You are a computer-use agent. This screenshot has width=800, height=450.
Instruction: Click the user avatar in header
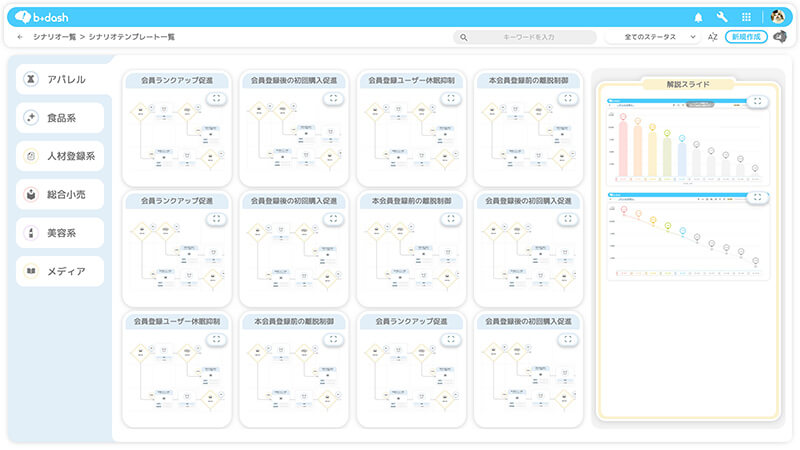click(x=778, y=17)
